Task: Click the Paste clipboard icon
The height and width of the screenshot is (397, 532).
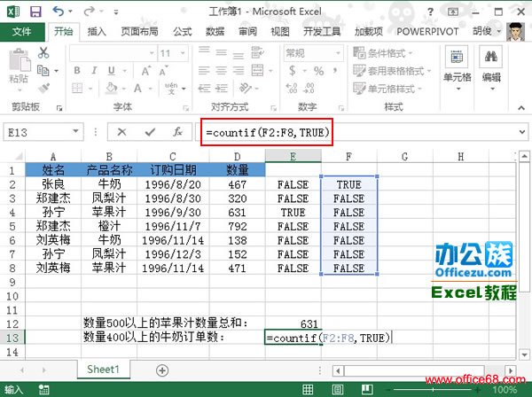Action: coord(19,62)
